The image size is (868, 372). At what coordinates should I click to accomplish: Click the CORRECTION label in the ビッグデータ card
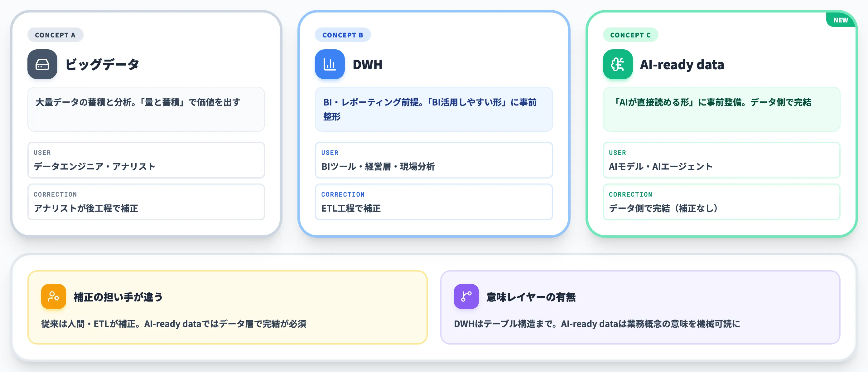[55, 194]
